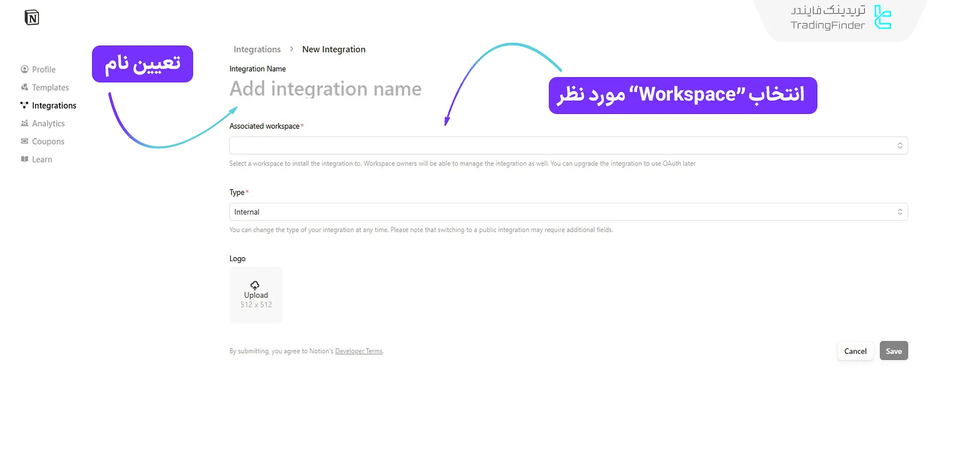This screenshot has width=980, height=456.
Task: Click the Logo label
Action: [x=238, y=259]
